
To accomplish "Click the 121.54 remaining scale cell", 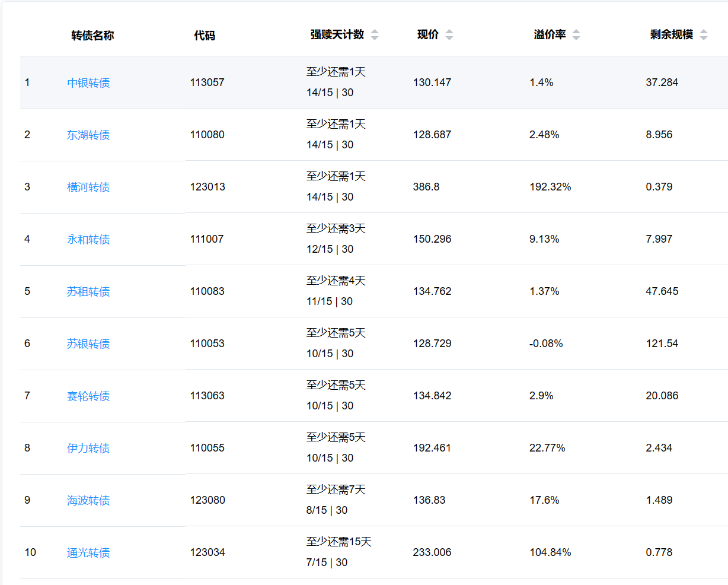I will pyautogui.click(x=662, y=344).
